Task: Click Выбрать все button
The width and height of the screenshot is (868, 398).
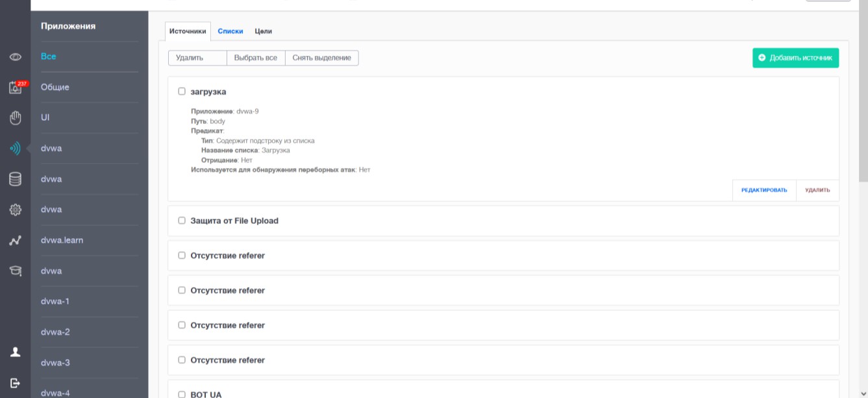Action: pos(256,58)
